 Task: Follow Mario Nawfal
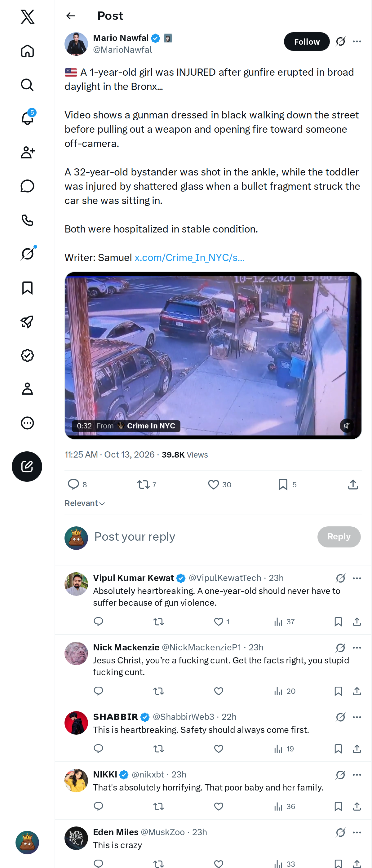pos(307,42)
